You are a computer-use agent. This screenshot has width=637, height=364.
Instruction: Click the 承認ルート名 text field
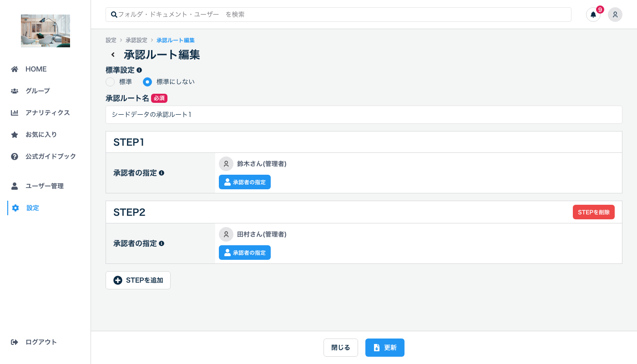pyautogui.click(x=364, y=115)
